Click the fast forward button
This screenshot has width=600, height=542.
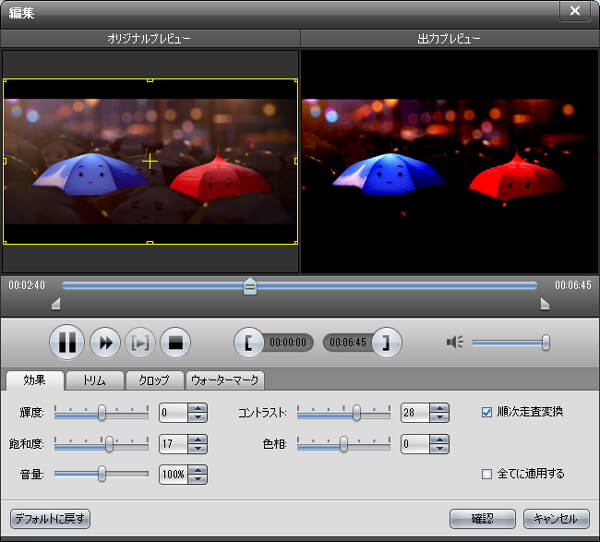[x=105, y=343]
